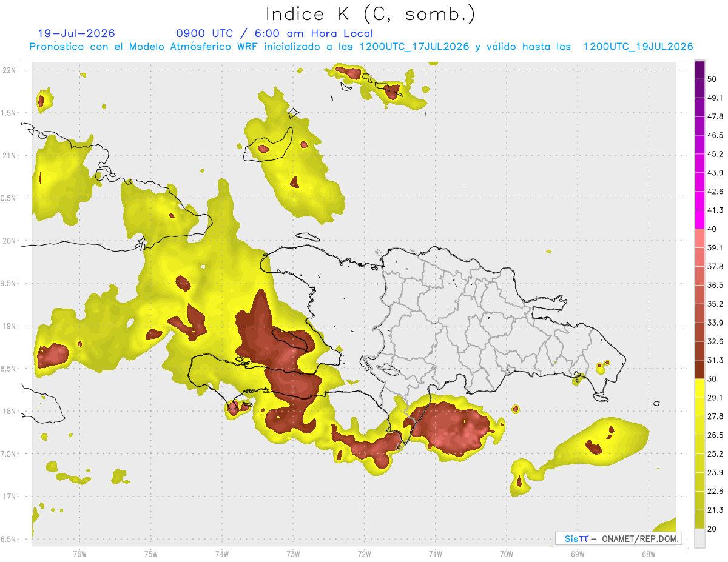This screenshot has width=728, height=562.
Task: Click the '69W' longitude label
Action: click(x=578, y=554)
